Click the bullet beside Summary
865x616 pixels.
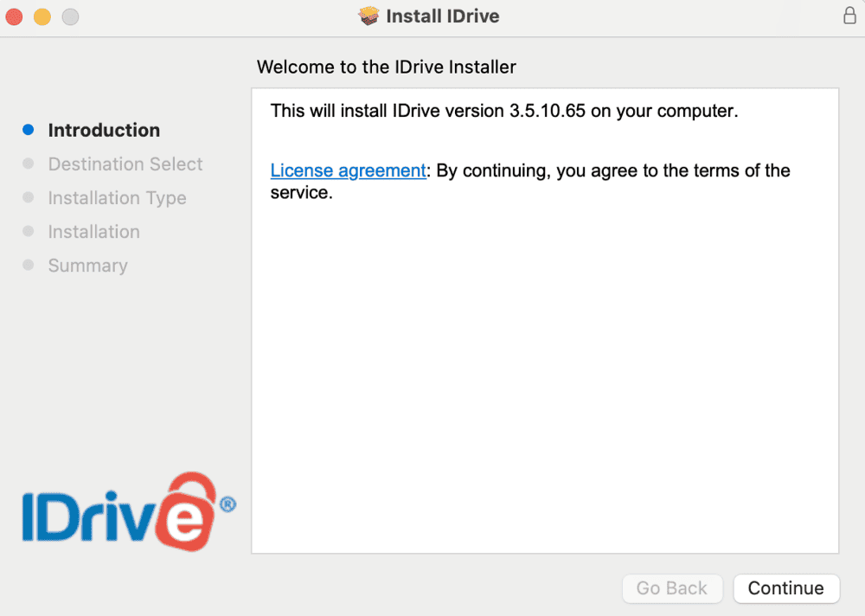click(27, 265)
